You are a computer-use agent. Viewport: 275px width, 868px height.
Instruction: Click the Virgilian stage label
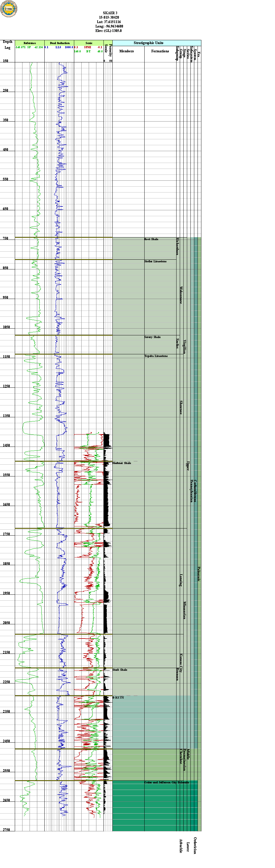click(x=184, y=347)
